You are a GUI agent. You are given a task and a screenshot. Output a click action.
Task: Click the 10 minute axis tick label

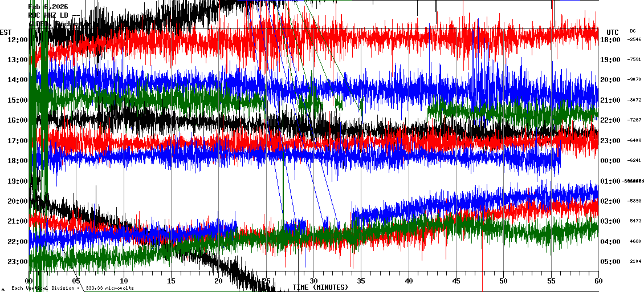coord(124,281)
